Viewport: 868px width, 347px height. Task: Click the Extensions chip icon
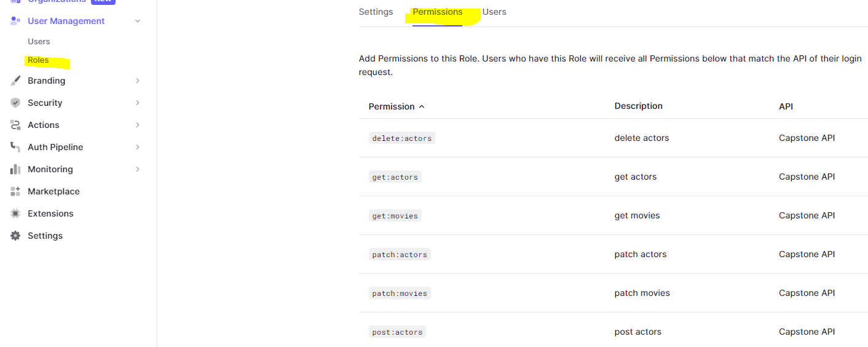point(15,213)
